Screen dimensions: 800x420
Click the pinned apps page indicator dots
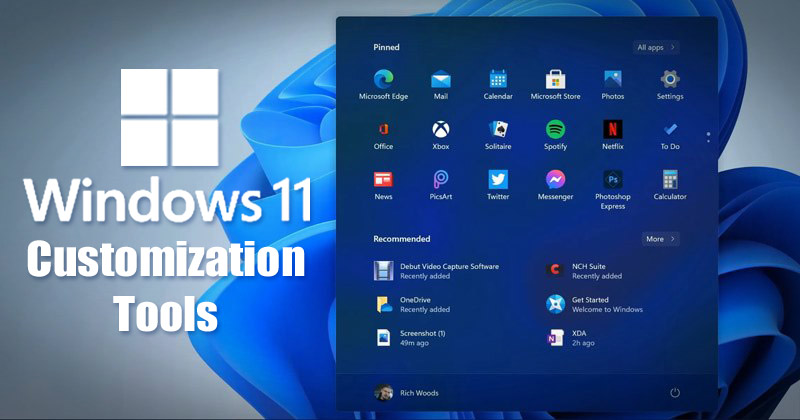click(x=708, y=137)
